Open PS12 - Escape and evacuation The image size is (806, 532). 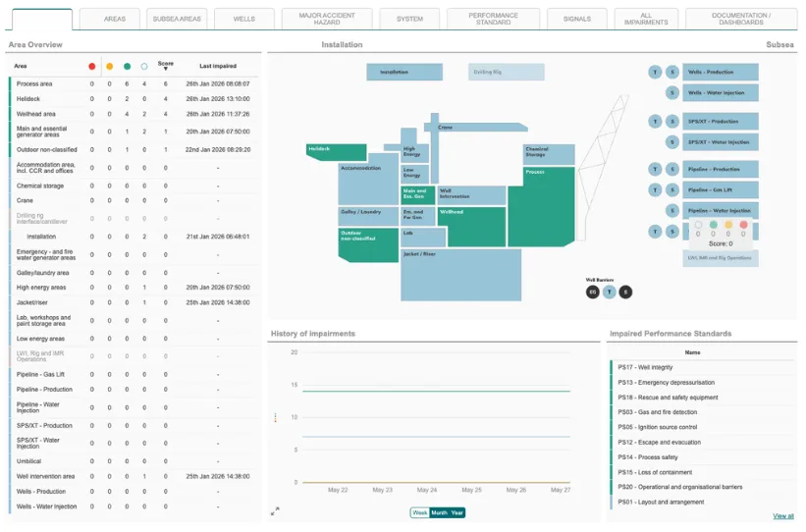coord(703,443)
